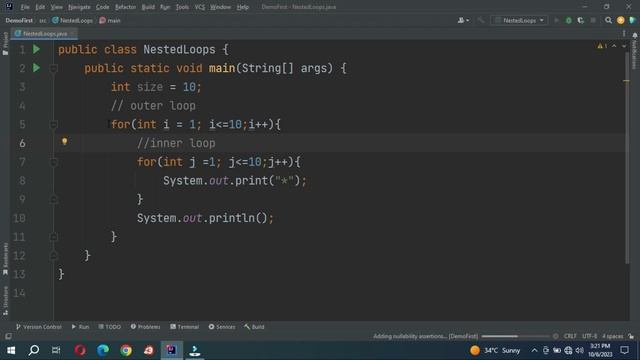
Task: Open the Bookmarks side tool window
Action: [x=5, y=259]
